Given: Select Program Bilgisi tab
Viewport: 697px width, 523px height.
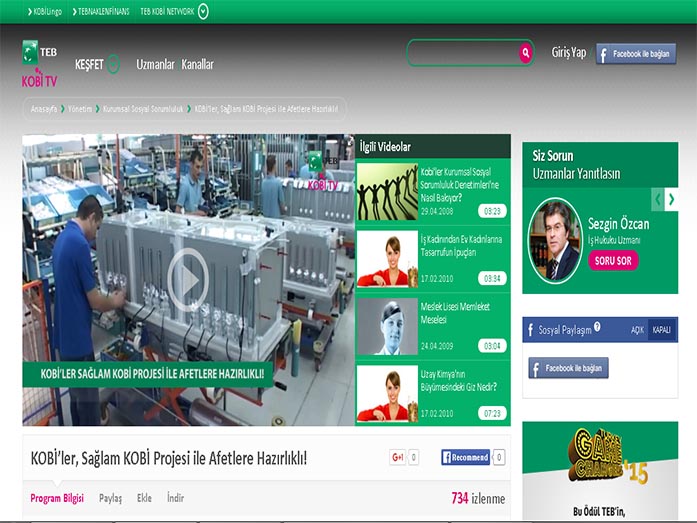Looking at the screenshot, I should 57,498.
